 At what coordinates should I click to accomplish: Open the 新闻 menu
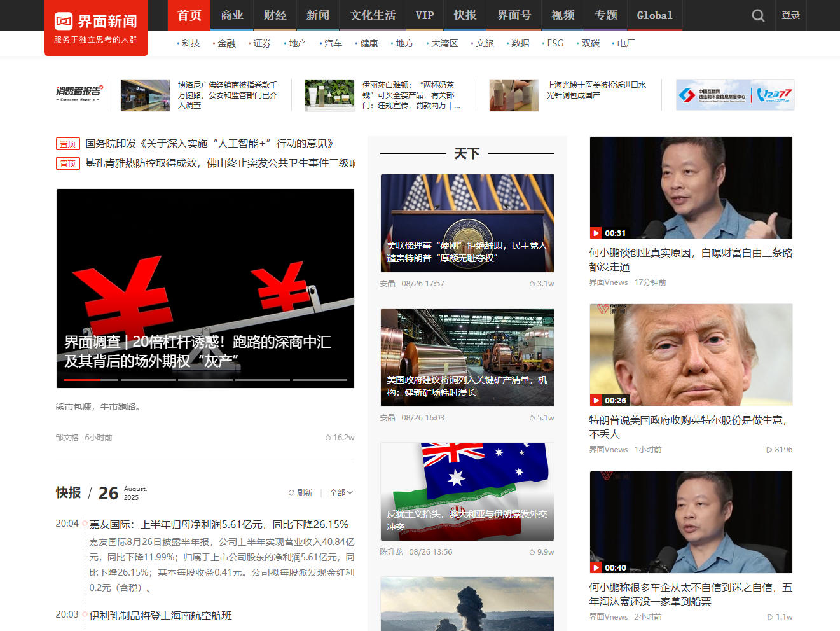coord(318,15)
